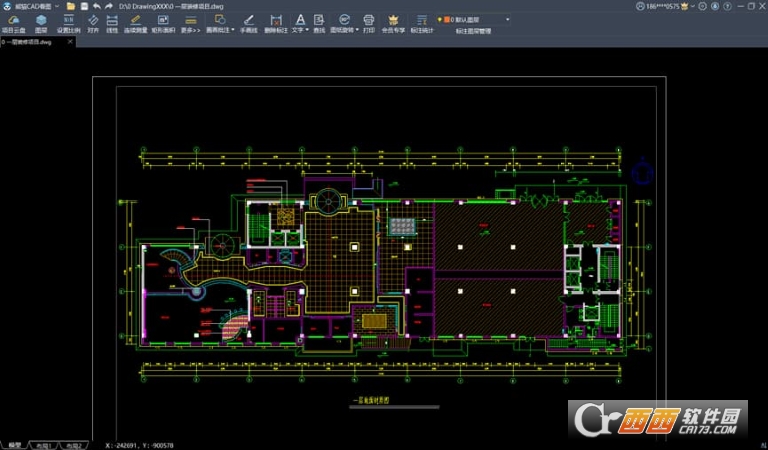Viewport: 768px width, 450px height.
Task: Select the 设置比例 scale setting tool
Action: pos(69,24)
